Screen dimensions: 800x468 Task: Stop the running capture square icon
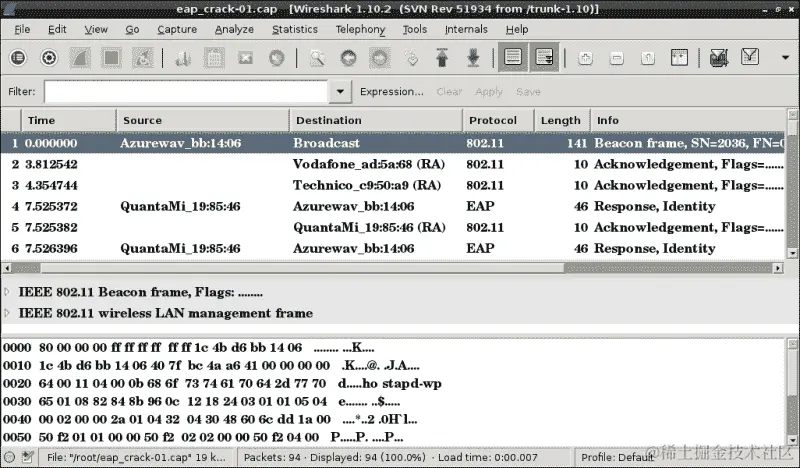click(111, 58)
